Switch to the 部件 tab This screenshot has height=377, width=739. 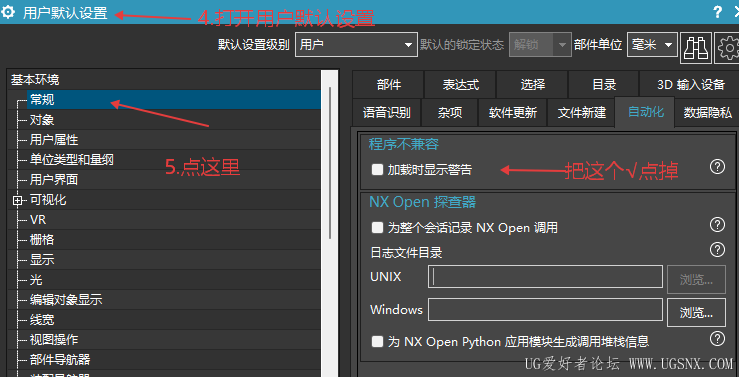(x=389, y=85)
